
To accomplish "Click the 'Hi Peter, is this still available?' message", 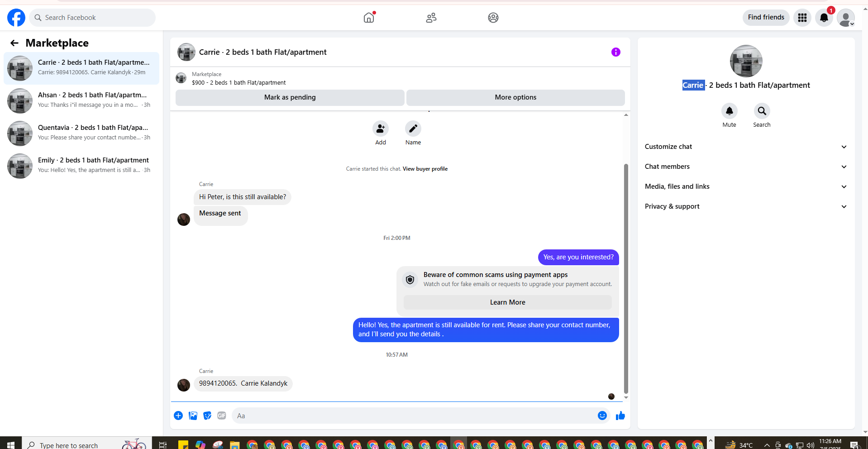I will [243, 197].
